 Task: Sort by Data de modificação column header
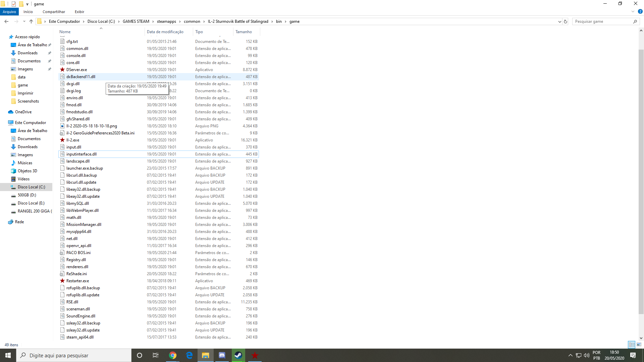coord(165,32)
